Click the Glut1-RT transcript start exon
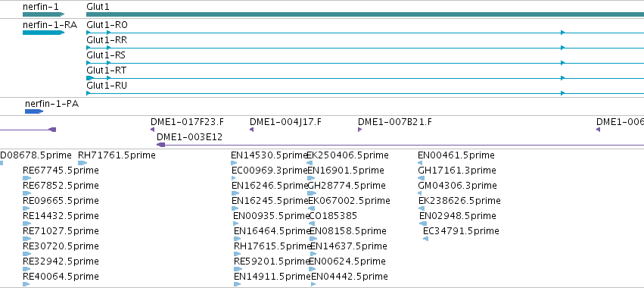The height and width of the screenshot is (288, 644). pos(90,78)
